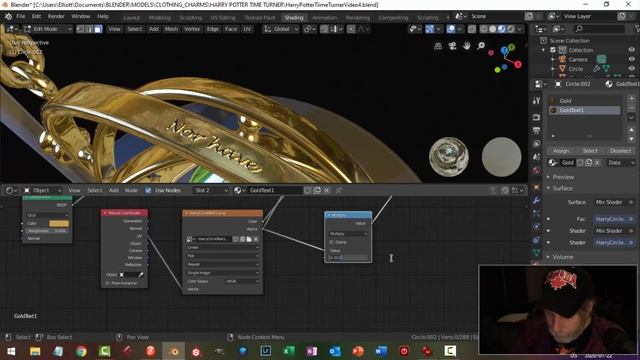This screenshot has width=640, height=360.
Task: Unlink material X icon in node editor header
Action: (x=327, y=190)
